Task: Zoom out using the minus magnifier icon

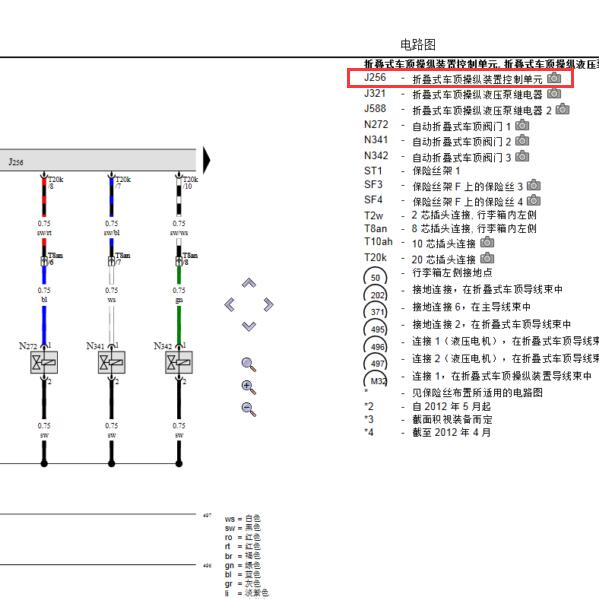Action: (x=249, y=409)
